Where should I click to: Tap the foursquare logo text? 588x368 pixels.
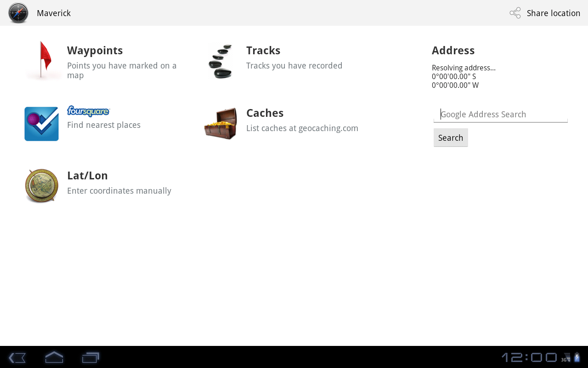[88, 111]
